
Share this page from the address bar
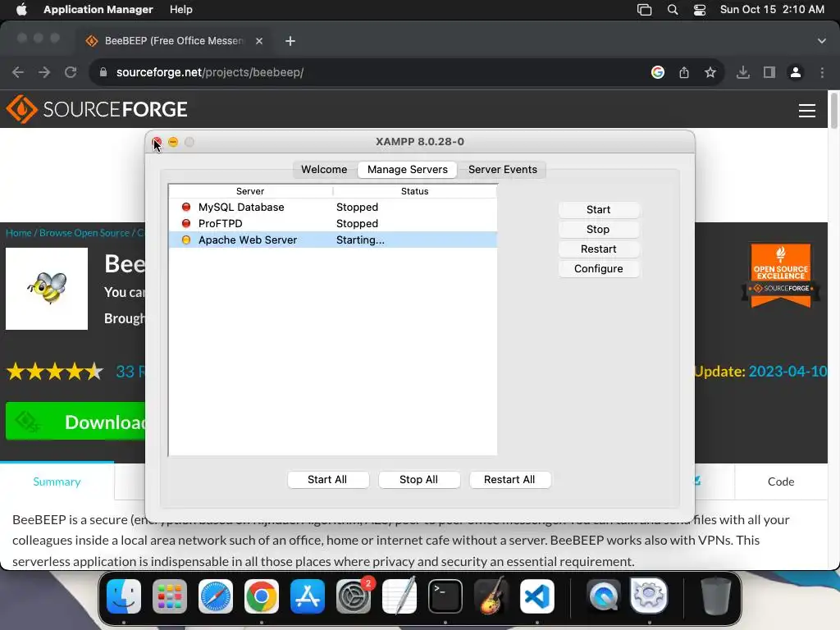click(684, 72)
